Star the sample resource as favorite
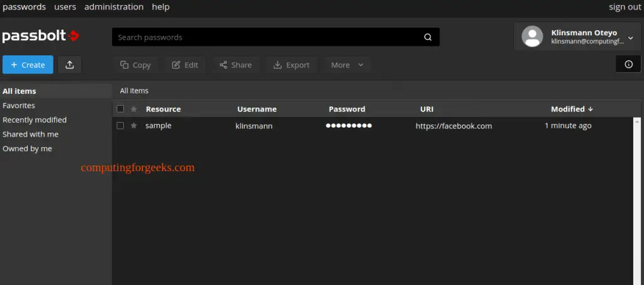The width and height of the screenshot is (644, 285). [x=133, y=126]
